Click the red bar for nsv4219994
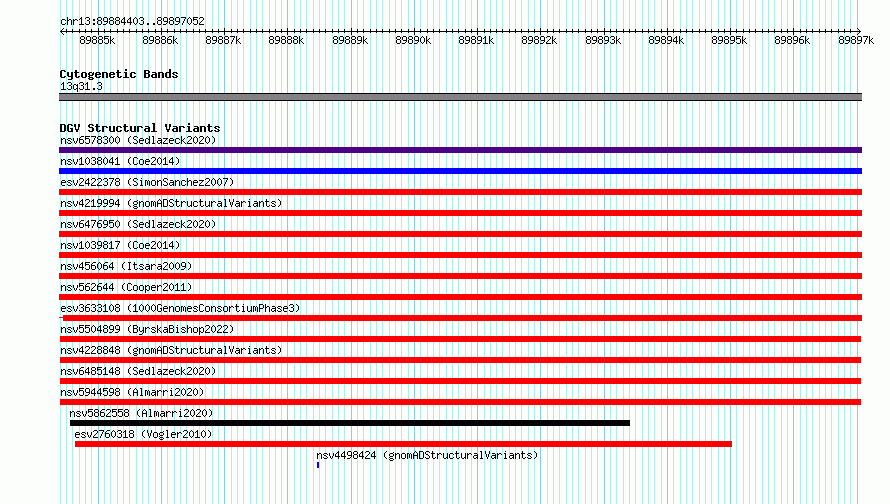The image size is (890, 504). [460, 213]
